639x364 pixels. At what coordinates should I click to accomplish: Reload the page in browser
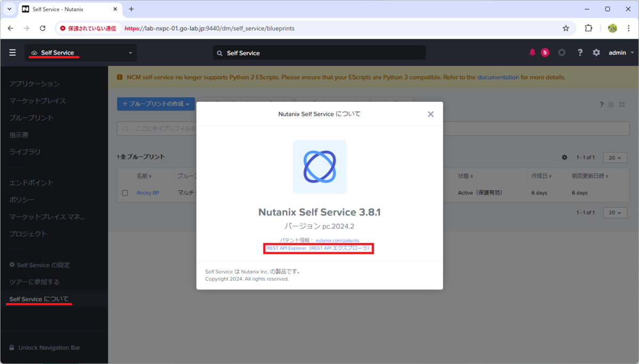tap(43, 28)
